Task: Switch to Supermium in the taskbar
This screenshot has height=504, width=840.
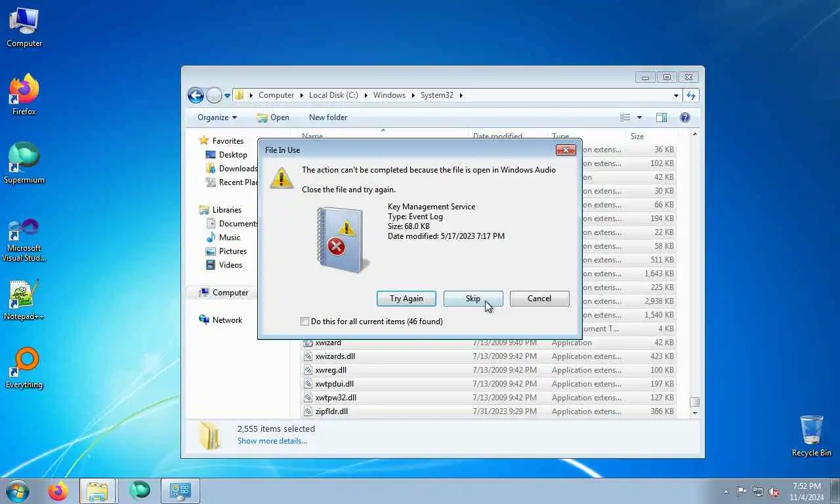Action: click(139, 491)
